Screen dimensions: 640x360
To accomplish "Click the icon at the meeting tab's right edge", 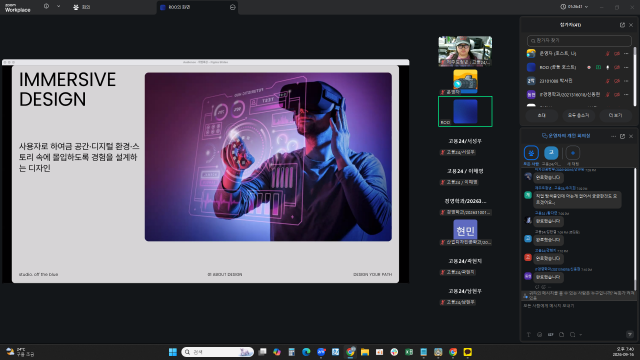I will 233,7.
